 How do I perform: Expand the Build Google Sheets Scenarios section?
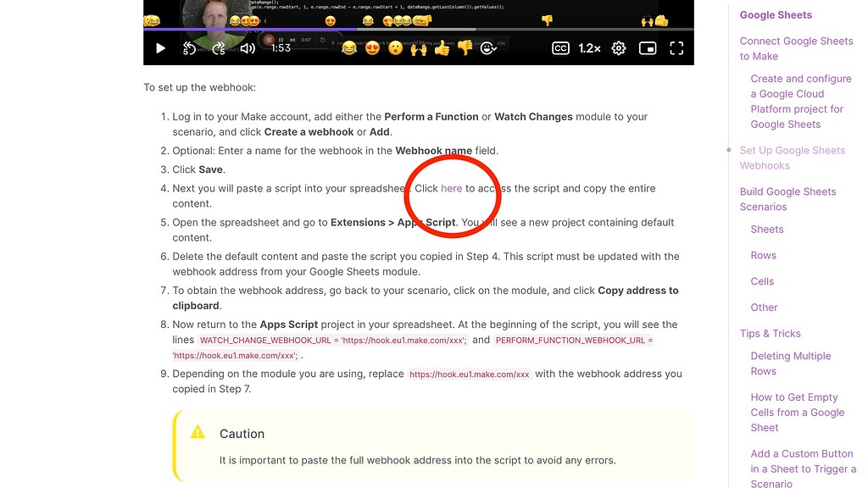[787, 199]
